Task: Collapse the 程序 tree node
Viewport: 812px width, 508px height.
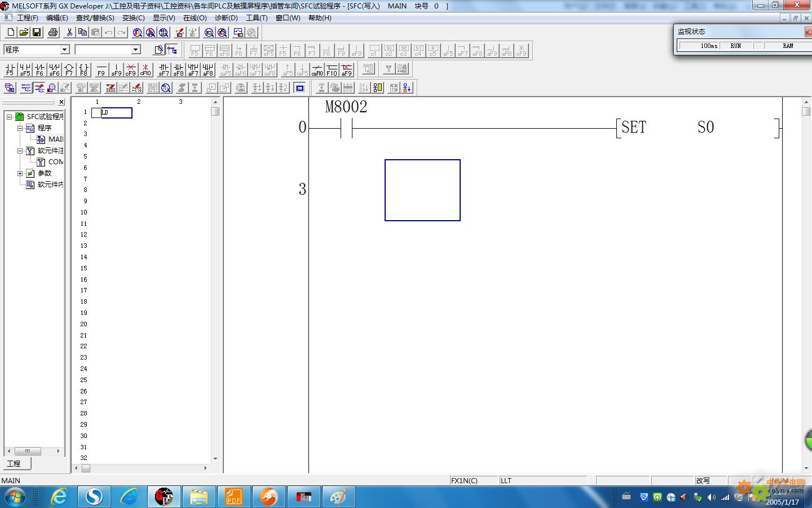Action: pos(20,128)
